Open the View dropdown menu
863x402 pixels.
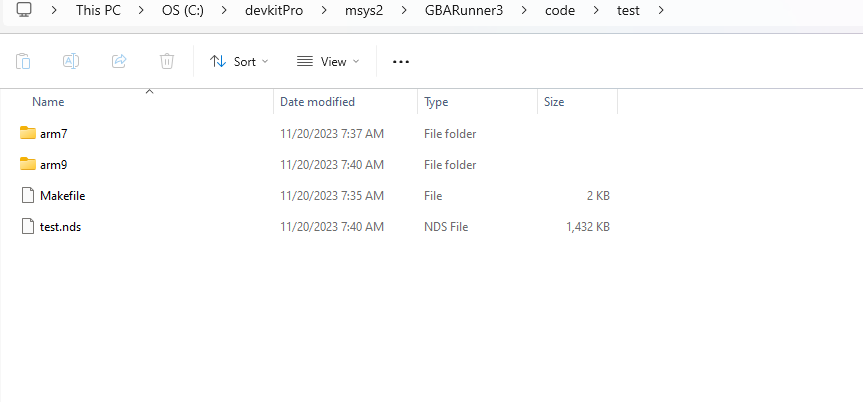[327, 62]
